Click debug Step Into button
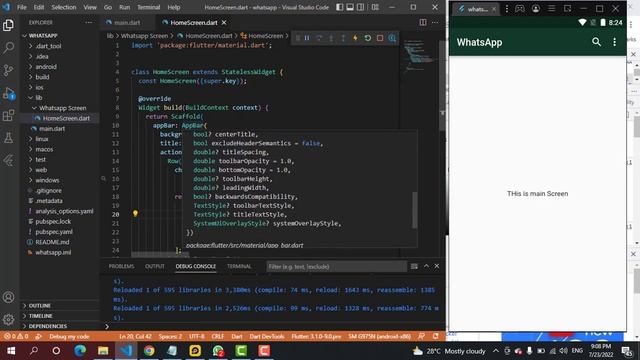This screenshot has width=640, height=360. coord(331,38)
